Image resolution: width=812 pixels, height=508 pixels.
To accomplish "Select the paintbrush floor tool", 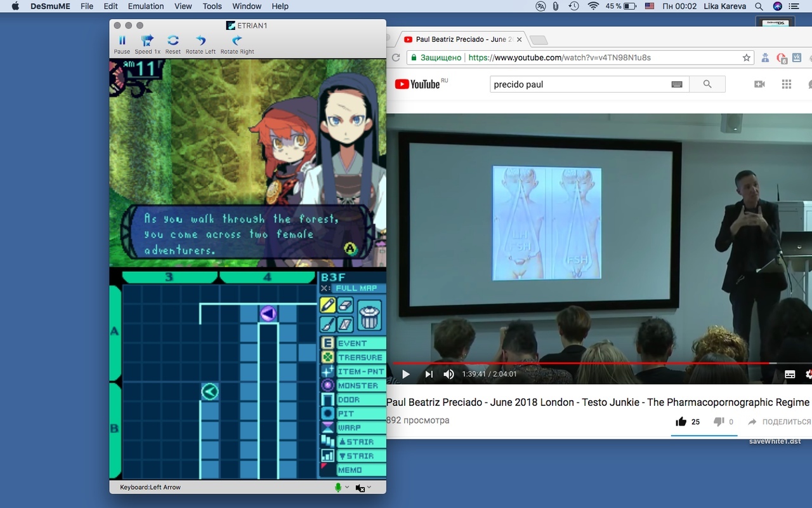I will coord(327,324).
